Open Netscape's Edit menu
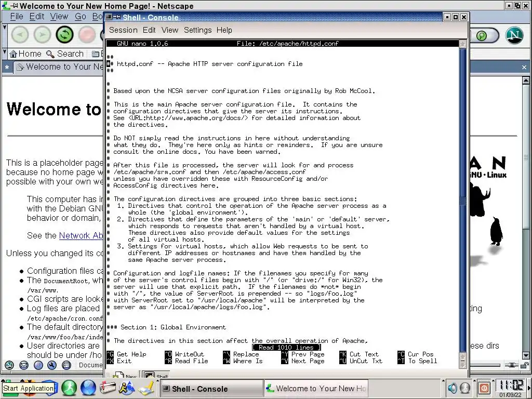532x399 pixels. [x=37, y=17]
